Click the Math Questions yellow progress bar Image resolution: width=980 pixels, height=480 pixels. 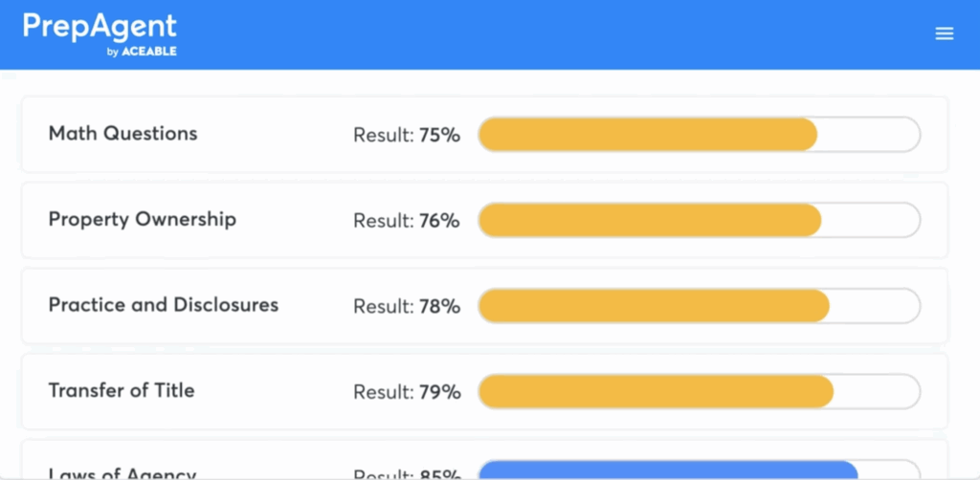[647, 135]
